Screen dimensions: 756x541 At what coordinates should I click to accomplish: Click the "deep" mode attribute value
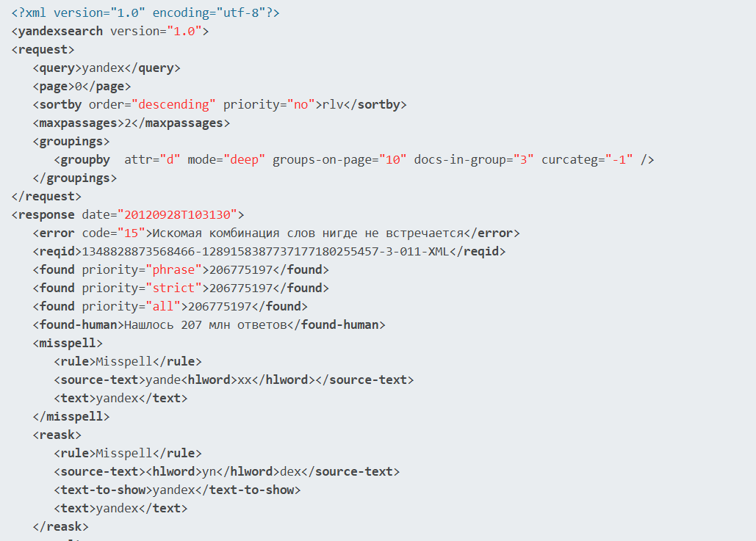click(245, 160)
